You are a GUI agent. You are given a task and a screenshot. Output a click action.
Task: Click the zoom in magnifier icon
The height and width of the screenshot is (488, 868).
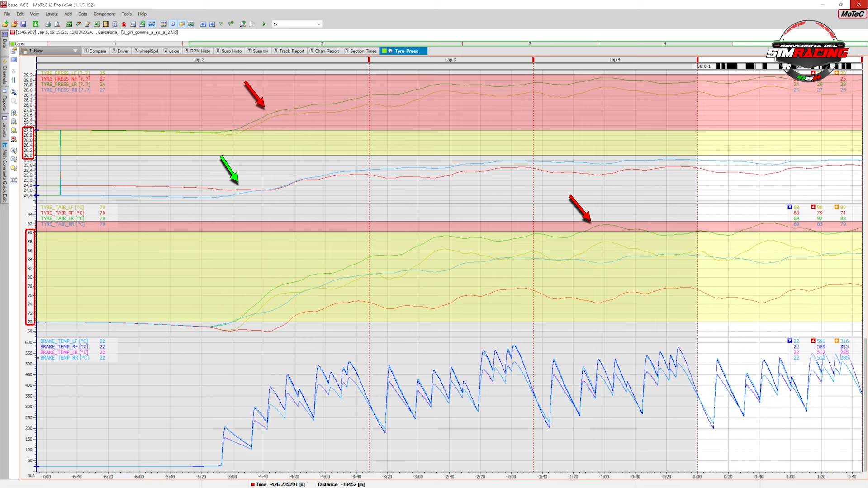coord(14,113)
